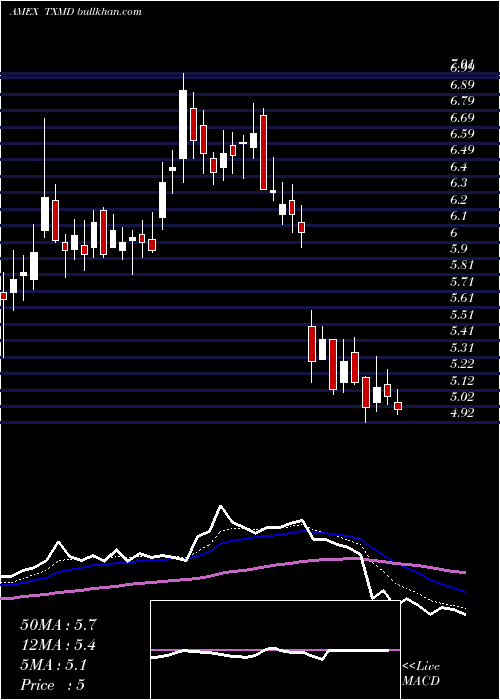Click the MACD label

click(x=421, y=681)
